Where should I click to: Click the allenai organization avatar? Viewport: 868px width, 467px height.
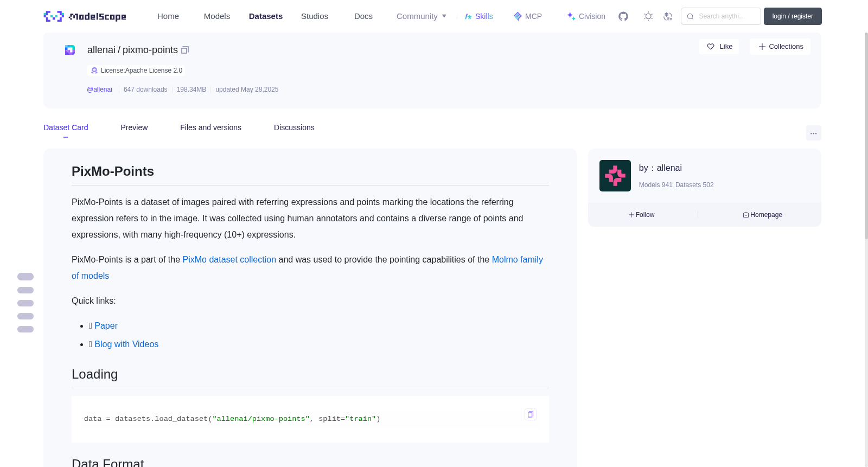tap(615, 176)
